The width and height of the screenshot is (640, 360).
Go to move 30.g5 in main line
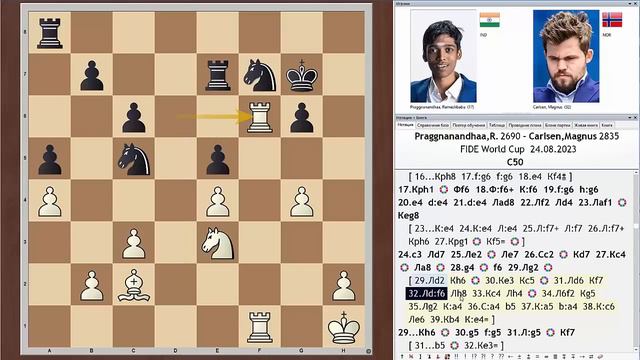click(x=467, y=332)
